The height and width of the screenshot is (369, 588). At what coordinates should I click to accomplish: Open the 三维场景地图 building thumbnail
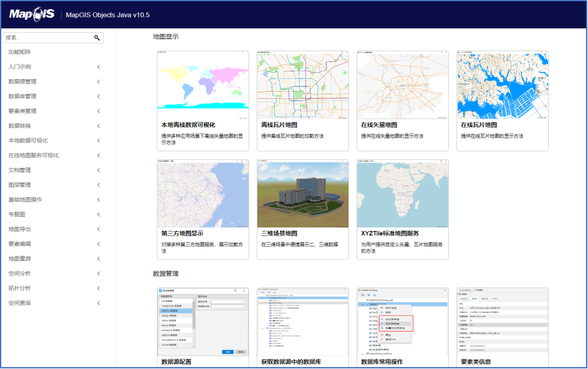(303, 194)
